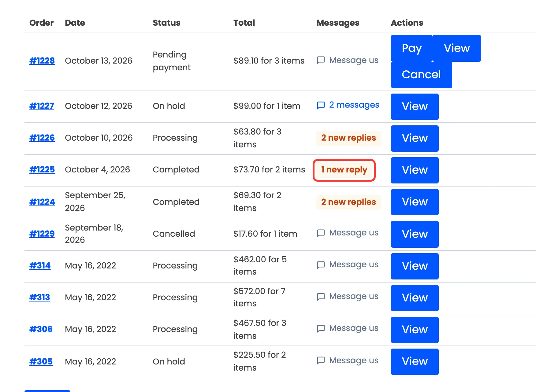This screenshot has height=392, width=536.
Task: Click View button for order #1225
Action: [x=415, y=170]
